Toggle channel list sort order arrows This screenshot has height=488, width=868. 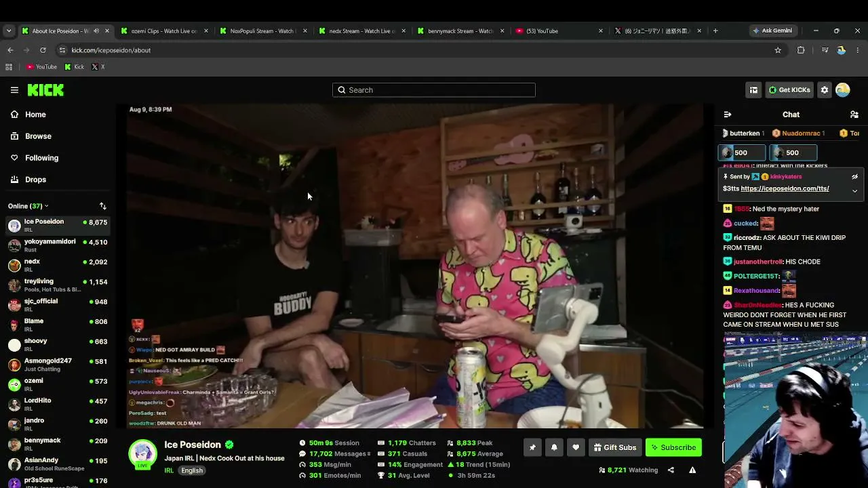pyautogui.click(x=103, y=206)
